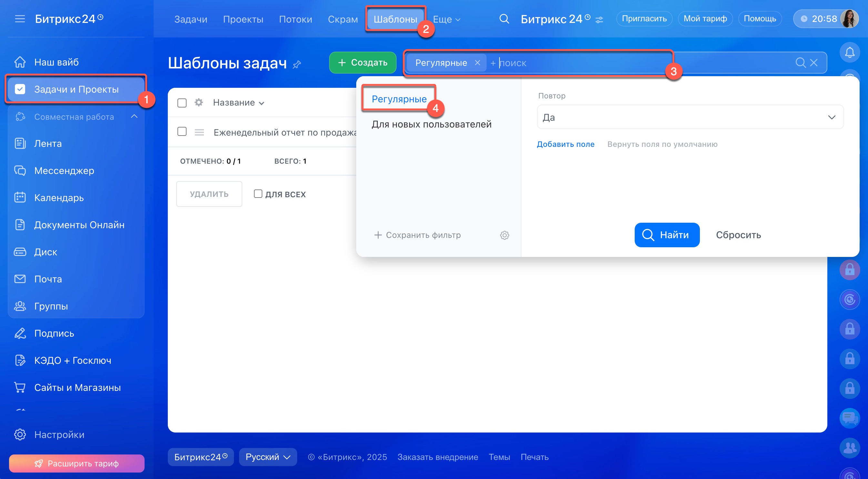Open filter settings gear near Сохранить фильтр

pos(504,235)
